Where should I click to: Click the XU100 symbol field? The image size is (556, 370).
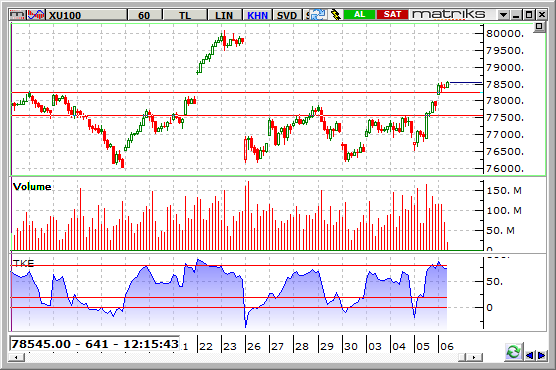87,15
